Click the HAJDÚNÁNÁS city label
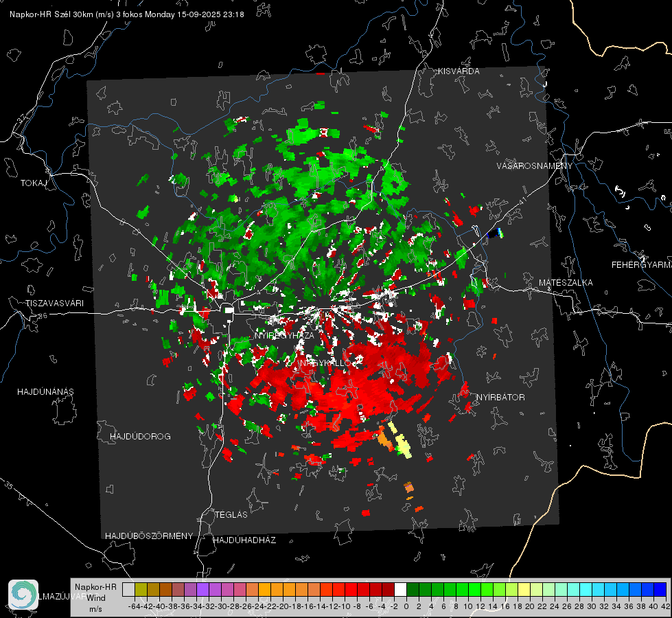Screen dimensions: 672x618 coord(45,392)
